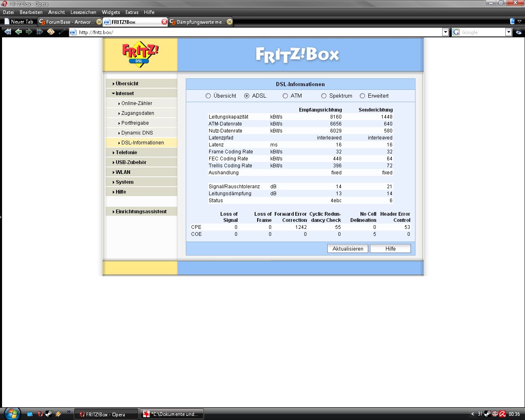Open the closed tabs trash can icon
The height and width of the screenshot is (420, 525).
(x=512, y=21)
